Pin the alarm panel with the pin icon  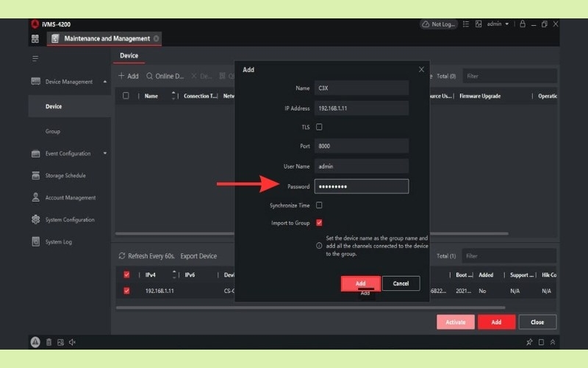[529, 342]
